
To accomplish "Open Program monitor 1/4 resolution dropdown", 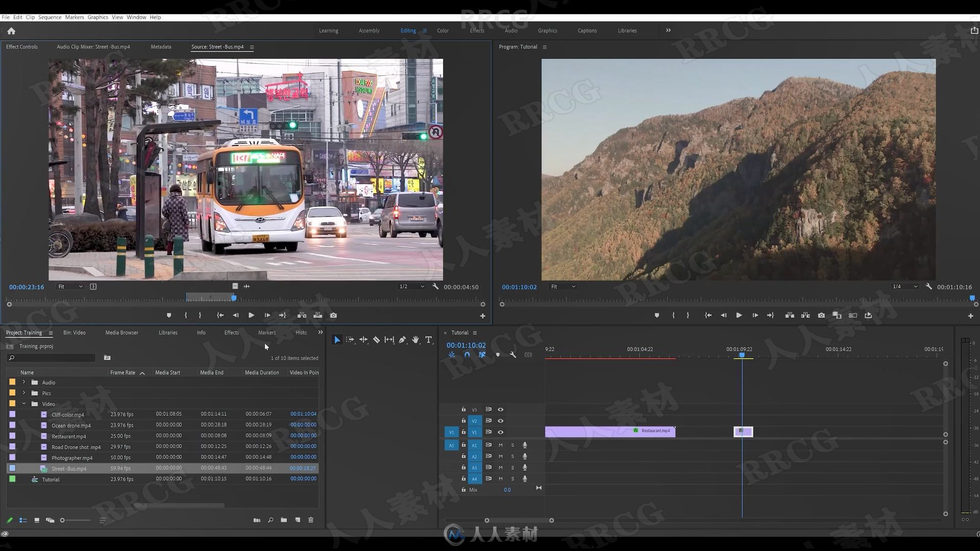I will (x=904, y=287).
